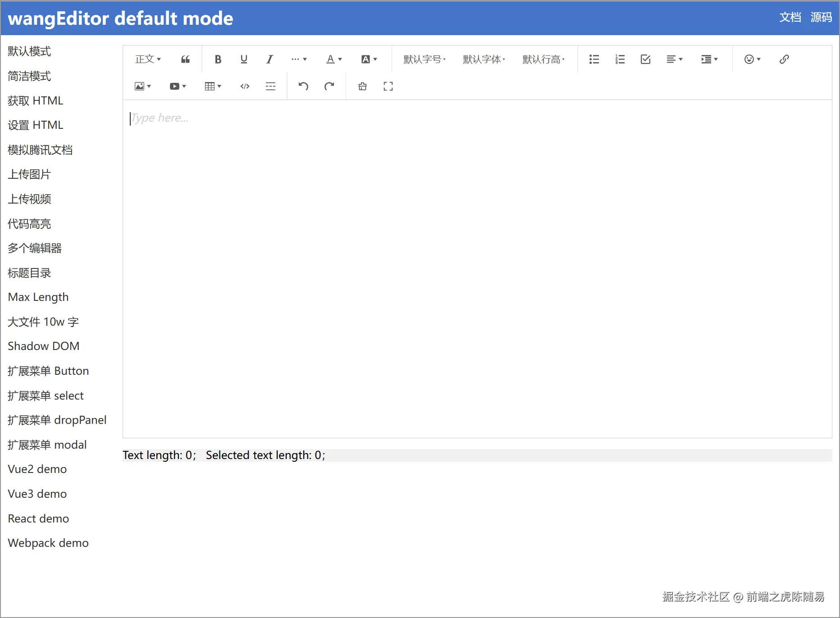The height and width of the screenshot is (618, 840).
Task: Open the 设置 HTML demo
Action: [36, 125]
